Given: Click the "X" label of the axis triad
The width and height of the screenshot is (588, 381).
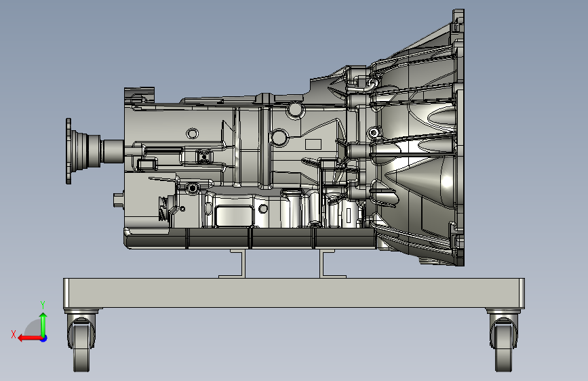Looking at the screenshot, I should [14, 334].
